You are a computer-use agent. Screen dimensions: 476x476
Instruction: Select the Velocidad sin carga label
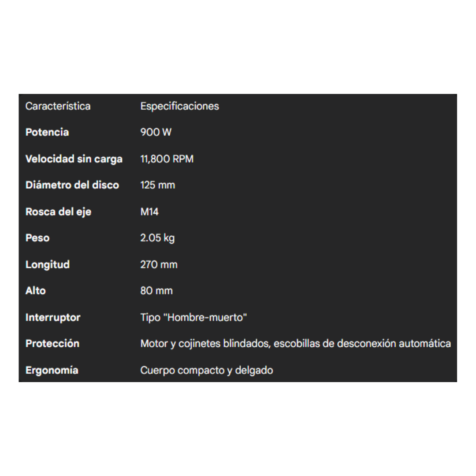tap(74, 159)
